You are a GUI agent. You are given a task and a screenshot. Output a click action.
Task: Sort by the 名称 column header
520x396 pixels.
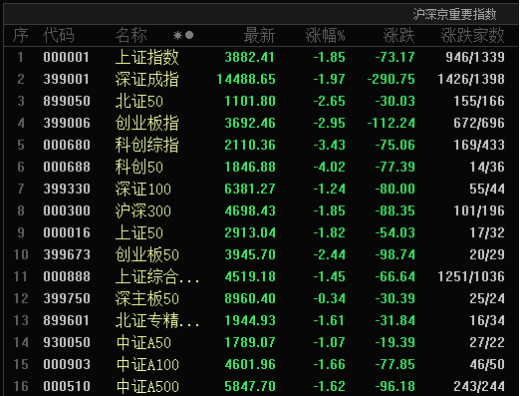tap(131, 35)
